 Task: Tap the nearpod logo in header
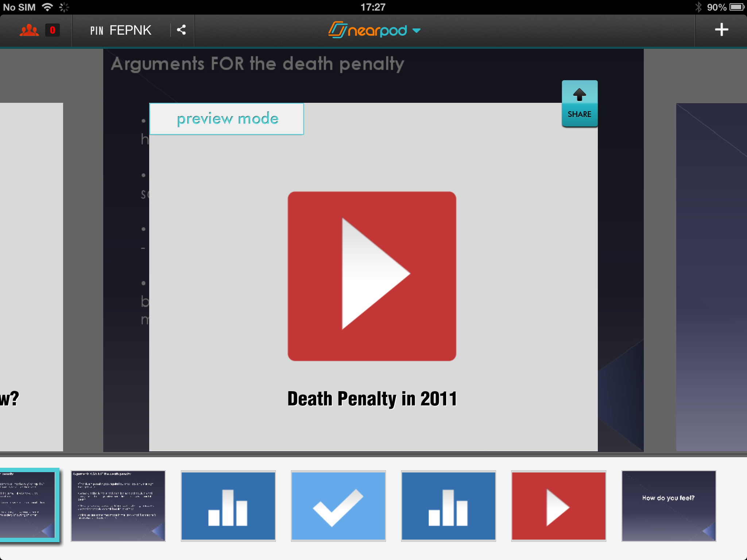[x=368, y=30]
